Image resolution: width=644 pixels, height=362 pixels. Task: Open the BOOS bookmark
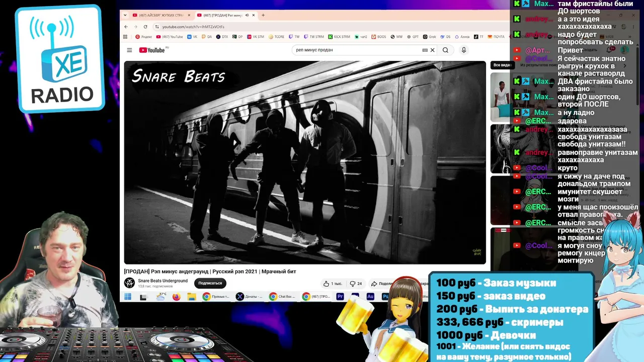click(x=379, y=37)
